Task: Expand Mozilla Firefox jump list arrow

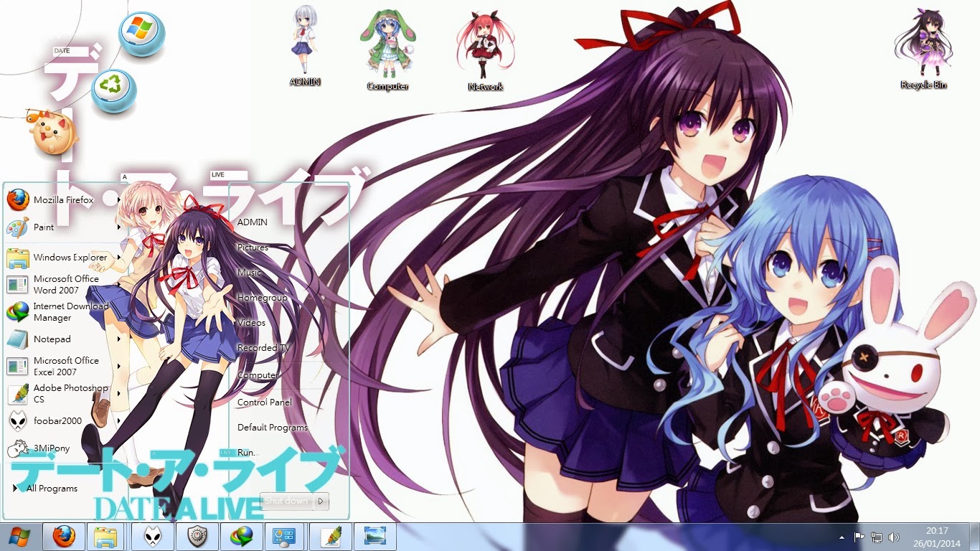Action: [118, 200]
